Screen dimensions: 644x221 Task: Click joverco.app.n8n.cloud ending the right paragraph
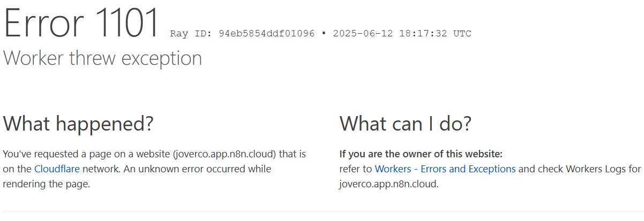tap(388, 184)
